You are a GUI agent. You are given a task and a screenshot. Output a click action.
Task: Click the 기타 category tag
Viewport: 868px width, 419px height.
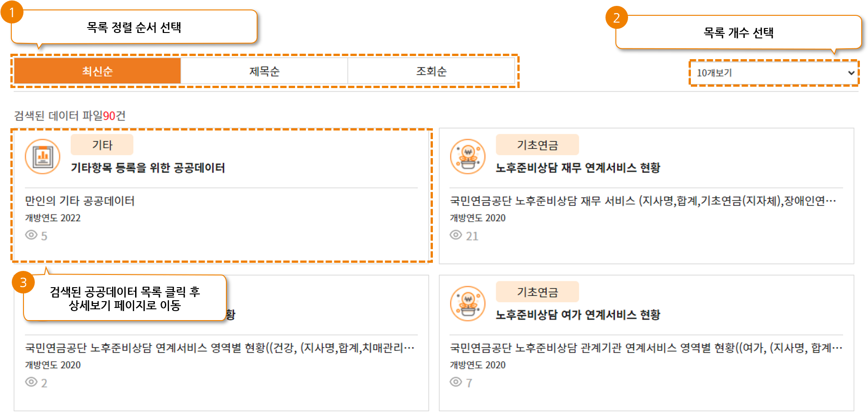point(102,145)
